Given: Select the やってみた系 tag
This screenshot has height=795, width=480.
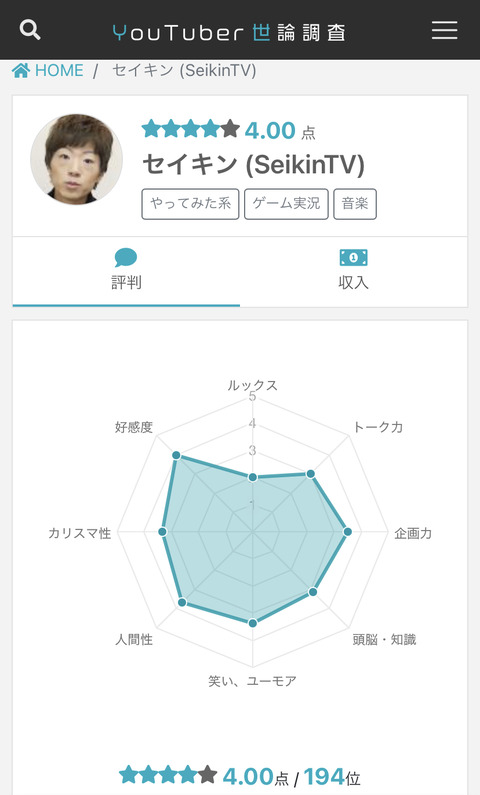Looking at the screenshot, I should coord(190,204).
